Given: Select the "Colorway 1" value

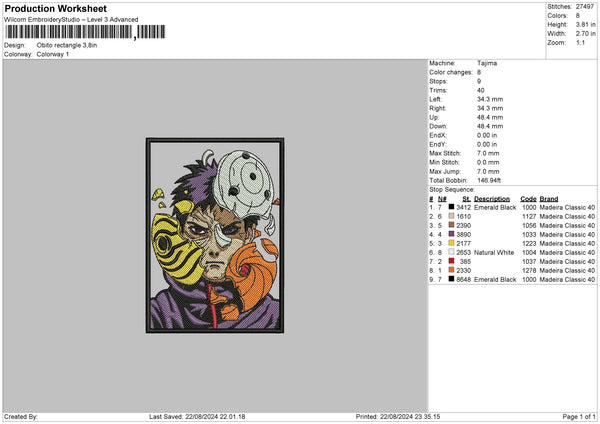Looking at the screenshot, I should point(53,54).
